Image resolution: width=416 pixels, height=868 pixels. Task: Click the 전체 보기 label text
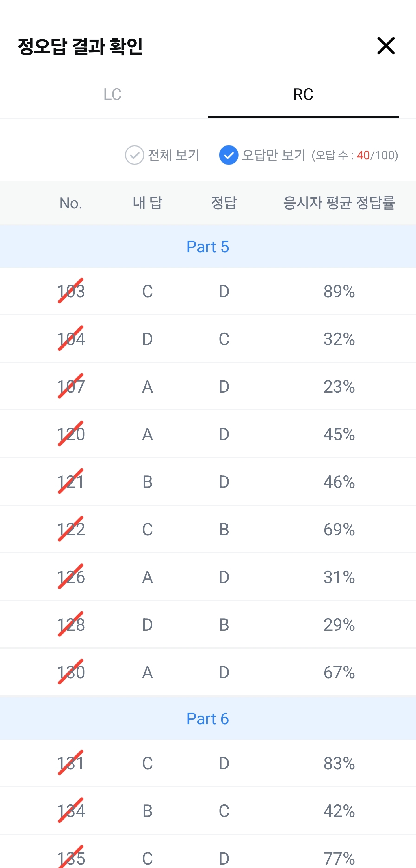click(x=174, y=155)
